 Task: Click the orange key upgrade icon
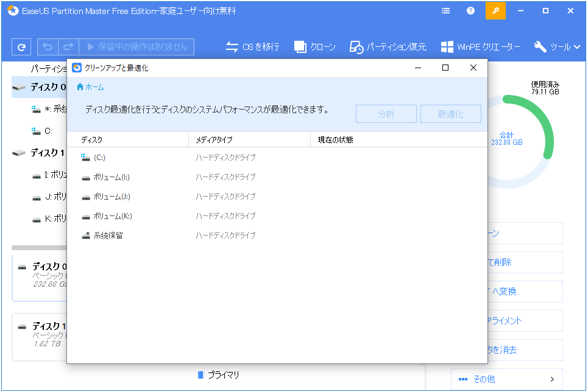(x=495, y=11)
